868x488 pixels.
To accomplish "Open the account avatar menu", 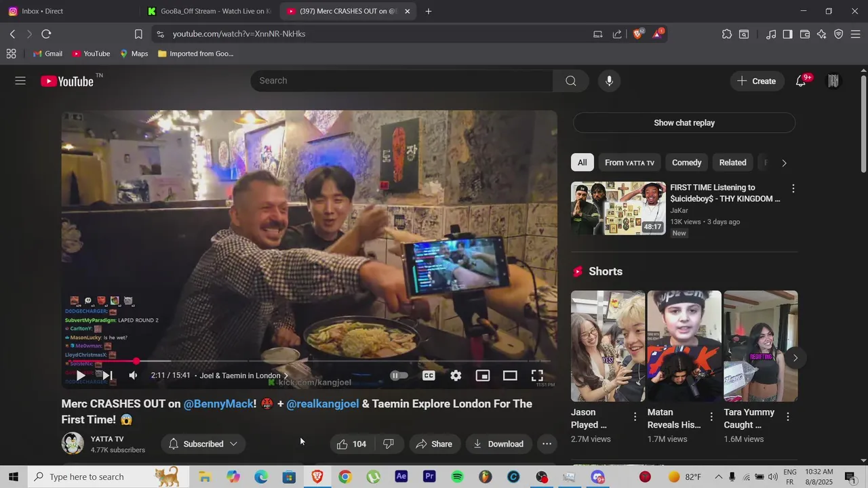I will [x=833, y=81].
